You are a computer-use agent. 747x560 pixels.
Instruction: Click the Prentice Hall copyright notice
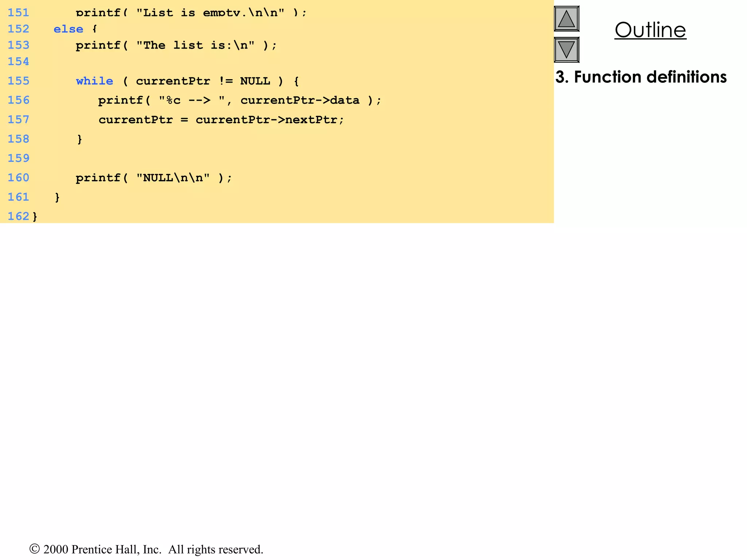coord(146,549)
